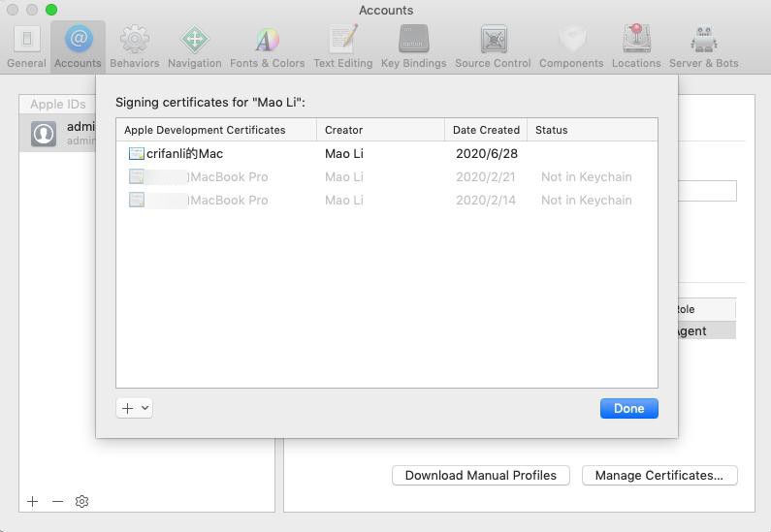
Task: Open the account gear options menu
Action: [x=81, y=501]
